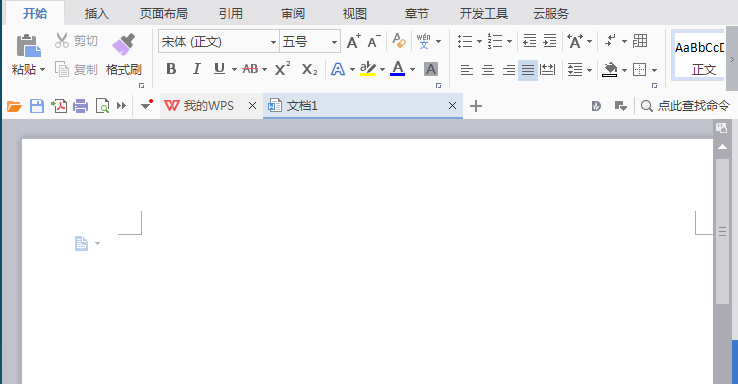Close the 文档1 tab
Viewport: 738px width, 384px height.
coord(452,106)
